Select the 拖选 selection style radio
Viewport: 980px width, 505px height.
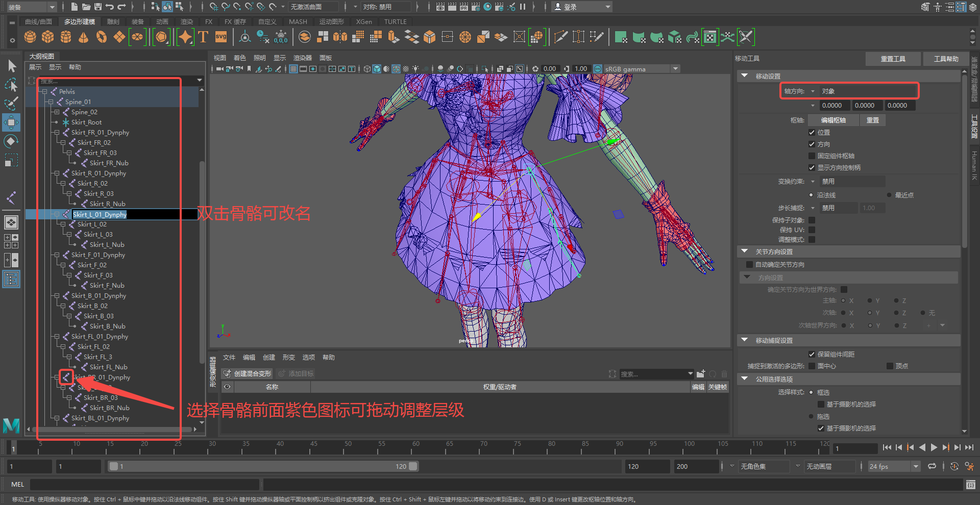[x=811, y=416]
